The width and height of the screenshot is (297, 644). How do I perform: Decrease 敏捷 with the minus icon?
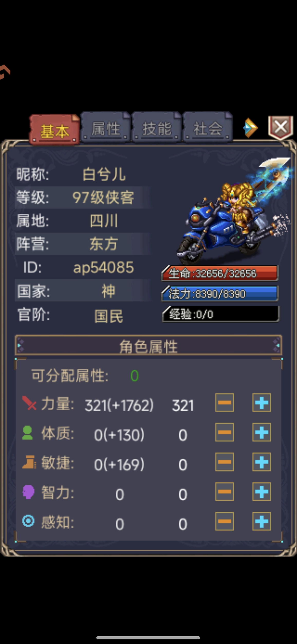225,462
